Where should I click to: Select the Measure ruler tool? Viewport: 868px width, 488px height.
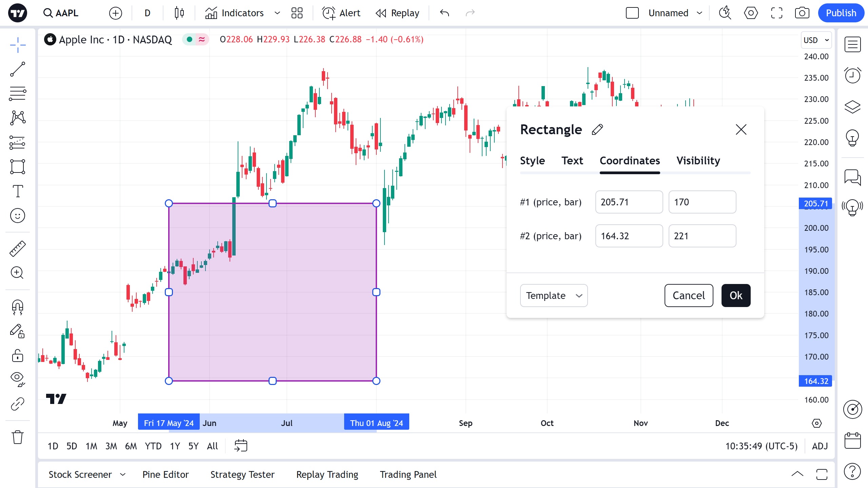(17, 248)
